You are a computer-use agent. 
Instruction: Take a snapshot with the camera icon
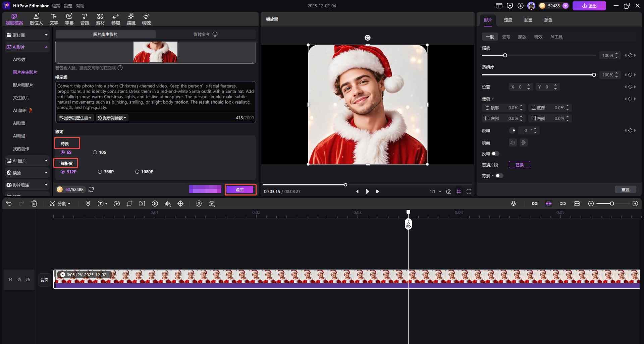[448, 191]
